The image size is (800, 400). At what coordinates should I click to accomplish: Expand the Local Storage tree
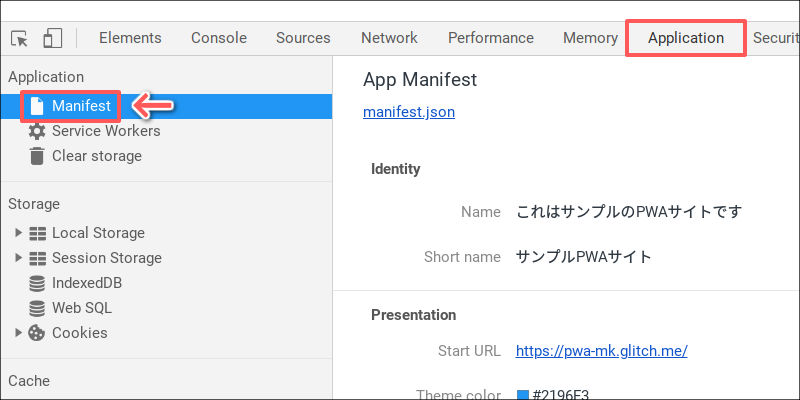tap(18, 233)
